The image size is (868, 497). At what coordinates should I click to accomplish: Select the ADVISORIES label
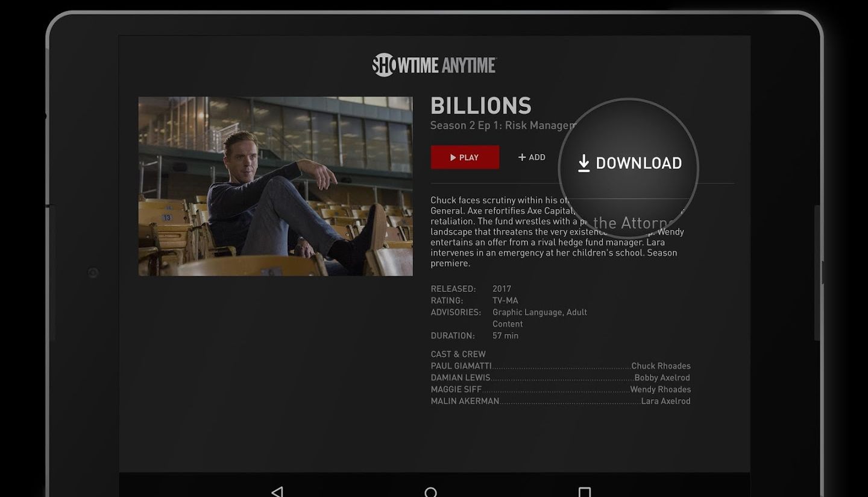click(456, 312)
